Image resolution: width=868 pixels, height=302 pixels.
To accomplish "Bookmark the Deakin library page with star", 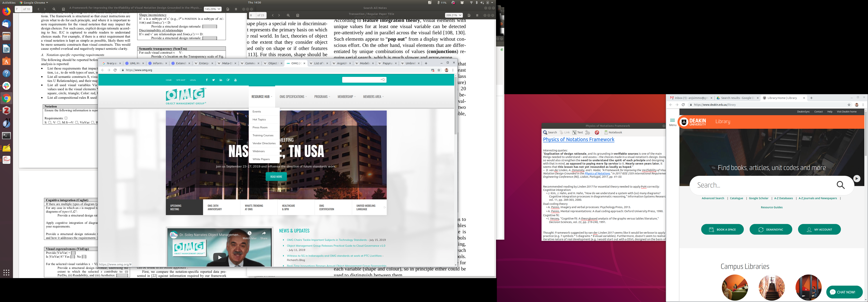I will point(849,105).
